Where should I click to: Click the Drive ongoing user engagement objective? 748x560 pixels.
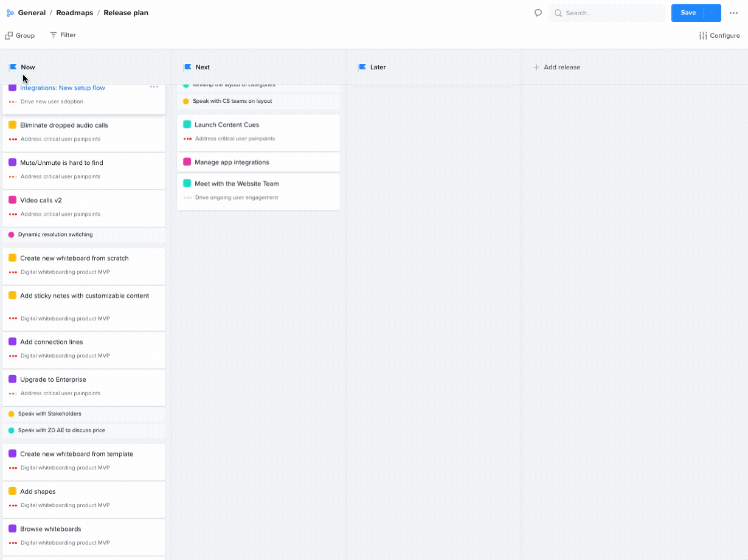tap(237, 198)
